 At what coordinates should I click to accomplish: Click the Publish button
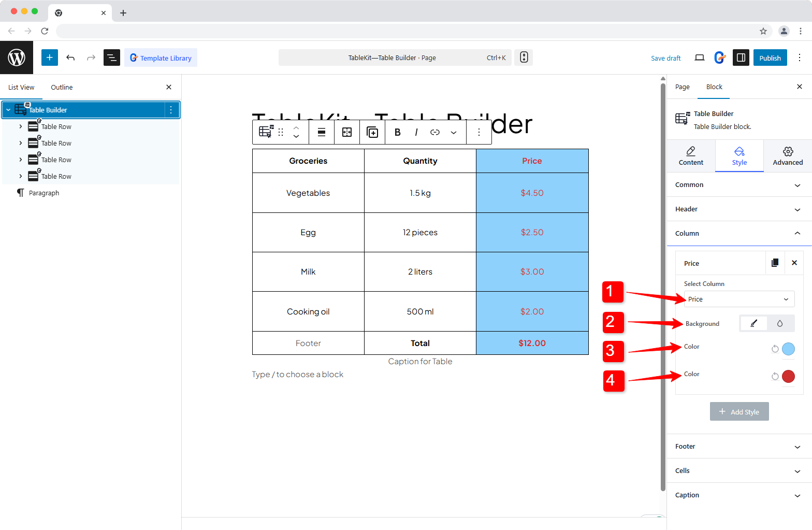pyautogui.click(x=770, y=58)
